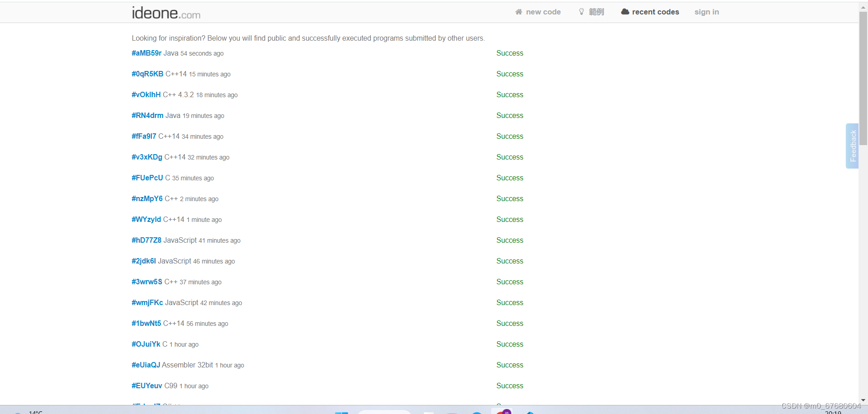Click "C++ 4.3.2" language label
Image resolution: width=868 pixels, height=414 pixels.
(x=178, y=94)
